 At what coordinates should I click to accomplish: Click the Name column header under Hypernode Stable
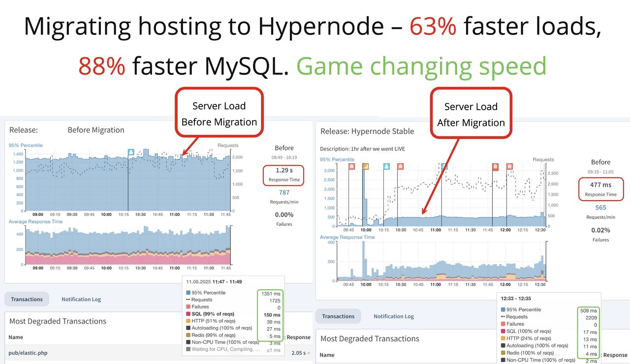(x=327, y=355)
